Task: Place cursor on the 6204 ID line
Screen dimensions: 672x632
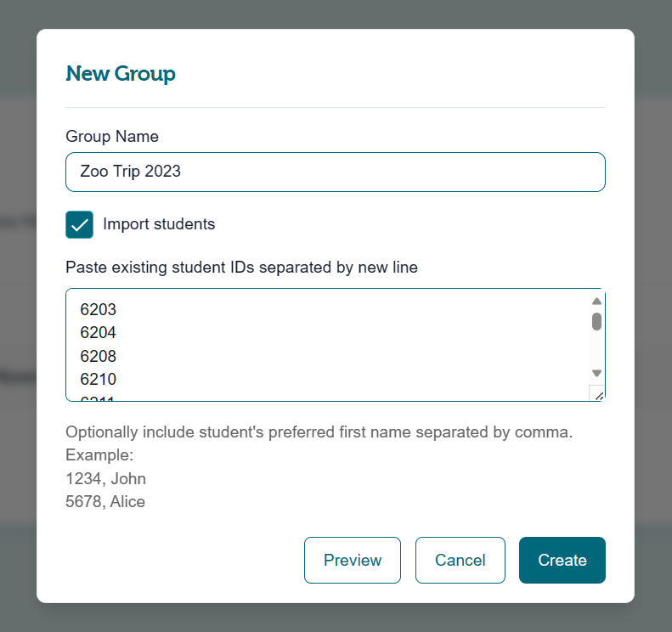Action: [x=99, y=332]
